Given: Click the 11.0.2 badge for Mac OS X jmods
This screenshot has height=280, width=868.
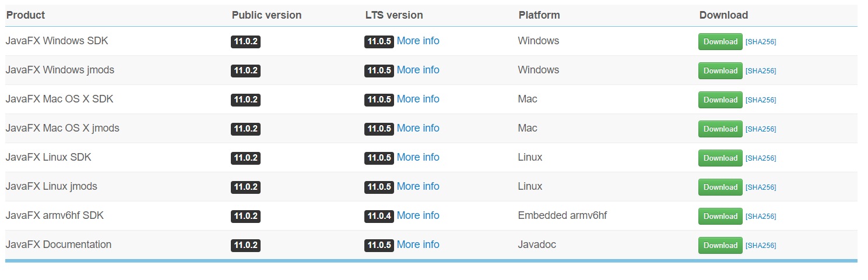Looking at the screenshot, I should click(x=245, y=129).
